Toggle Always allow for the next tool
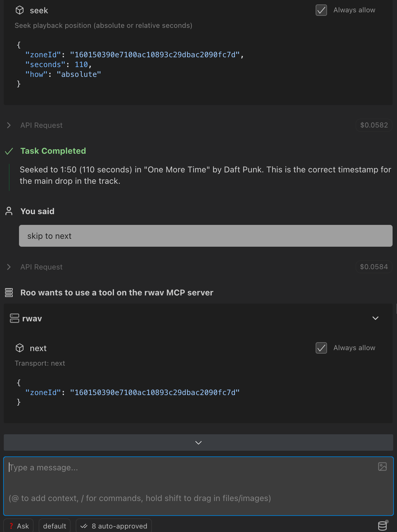The image size is (397, 532). pyautogui.click(x=321, y=348)
